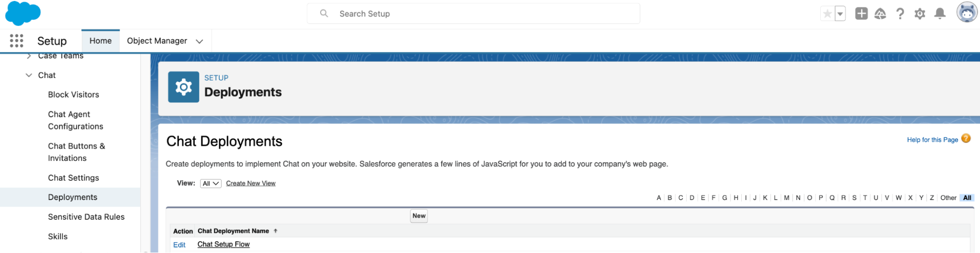Open the notifications bell

(x=940, y=14)
